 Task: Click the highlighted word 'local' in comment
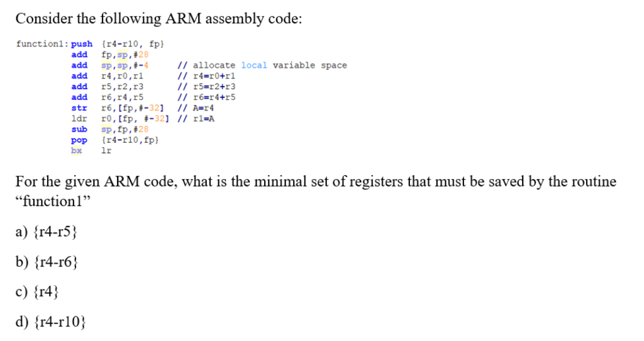[x=254, y=65]
